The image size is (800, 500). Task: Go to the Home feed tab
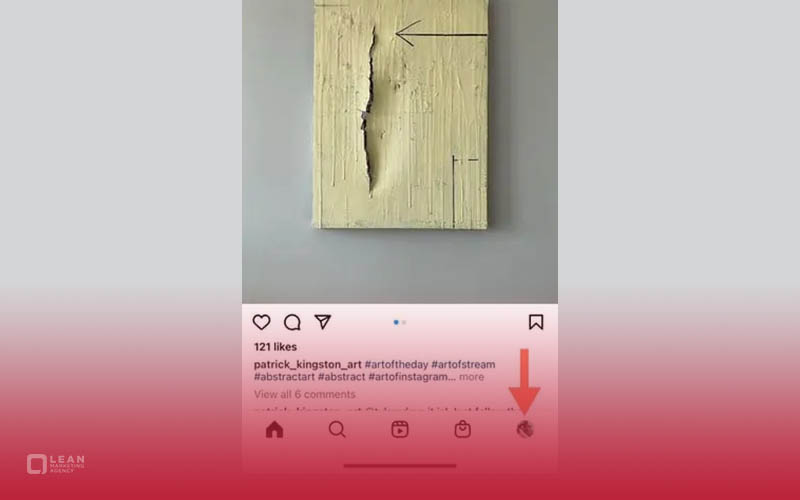(274, 430)
